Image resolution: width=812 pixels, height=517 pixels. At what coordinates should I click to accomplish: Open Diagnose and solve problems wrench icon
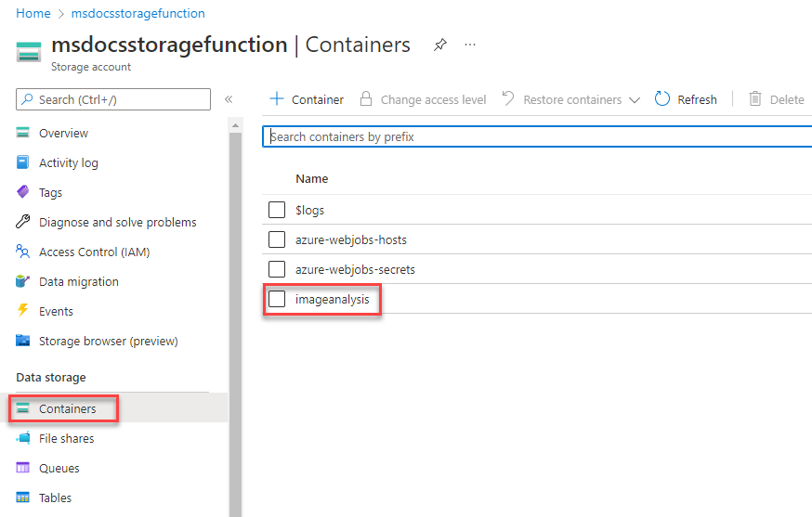23,222
